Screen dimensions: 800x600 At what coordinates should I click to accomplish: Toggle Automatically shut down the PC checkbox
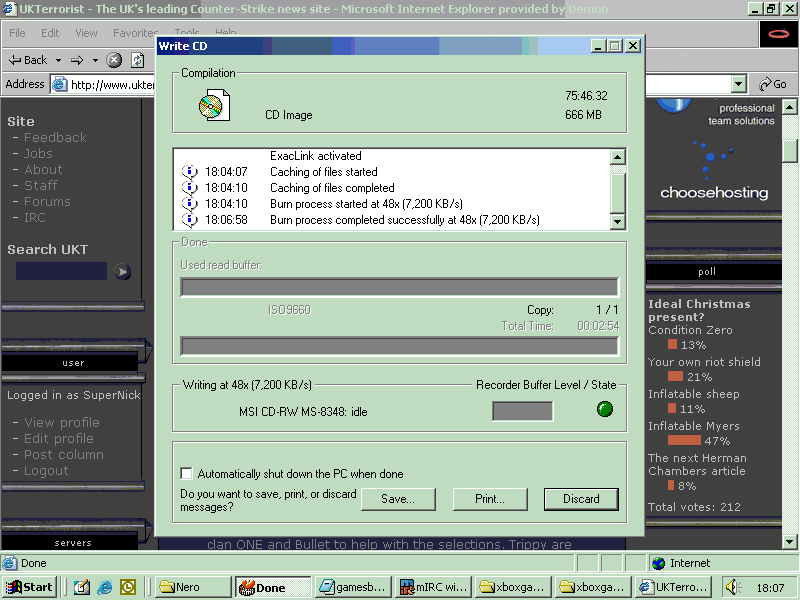tap(187, 473)
